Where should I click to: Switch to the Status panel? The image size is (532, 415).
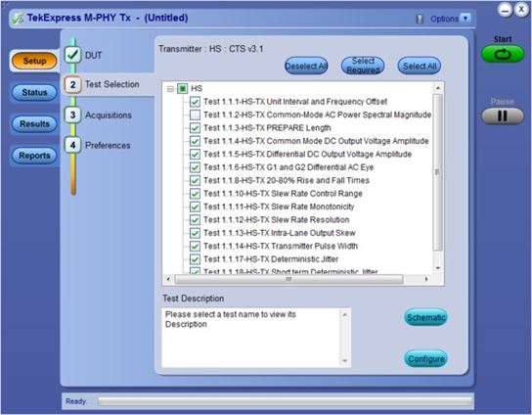tap(34, 92)
